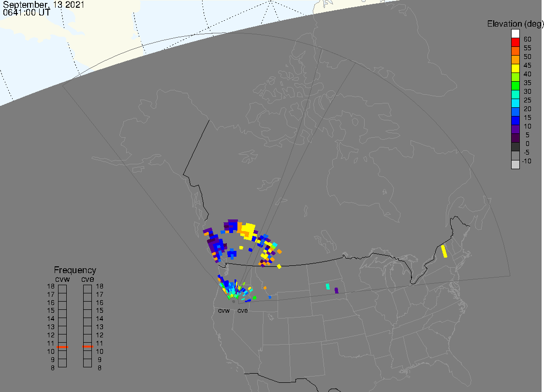
Task: Click the 'cve' radar site label on the map
Action: 243,310
